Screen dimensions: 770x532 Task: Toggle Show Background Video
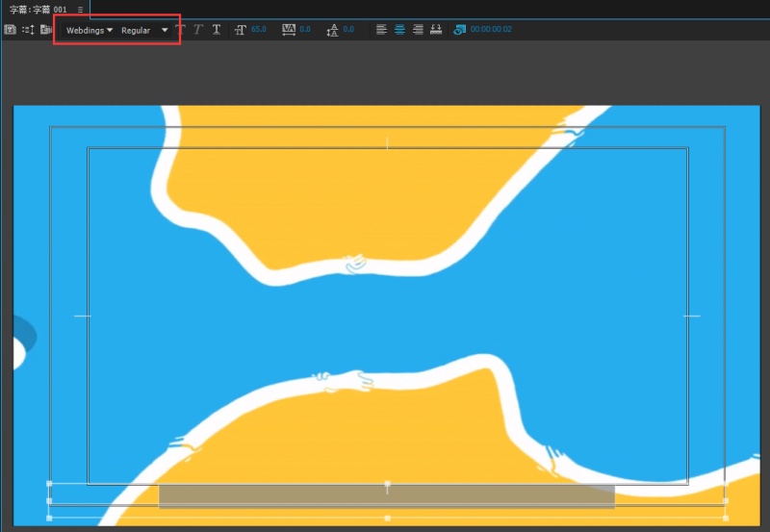coord(460,30)
